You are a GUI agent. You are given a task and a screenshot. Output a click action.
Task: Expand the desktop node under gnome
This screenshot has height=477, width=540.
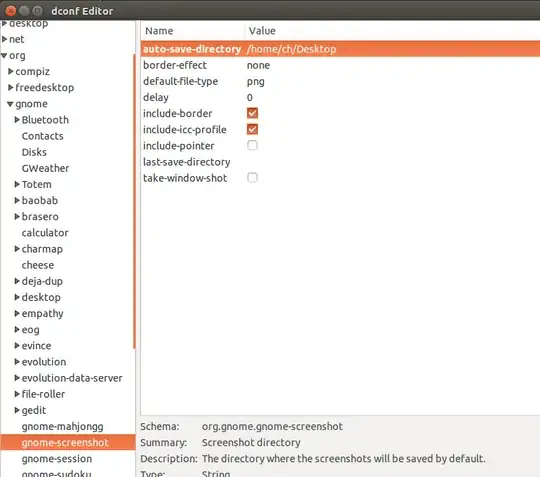tap(17, 297)
